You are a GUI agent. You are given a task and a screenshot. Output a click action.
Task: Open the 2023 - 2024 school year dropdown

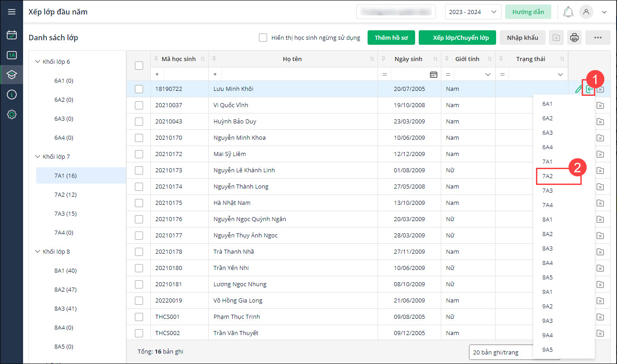click(x=473, y=12)
